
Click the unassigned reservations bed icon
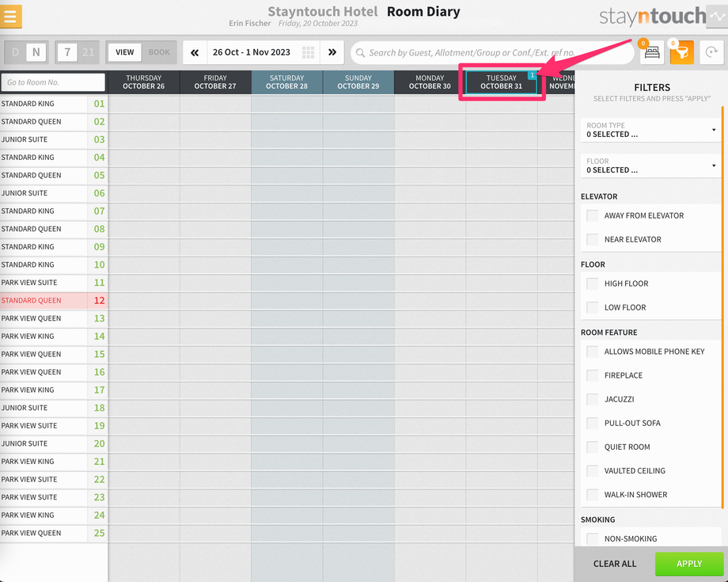pos(652,52)
